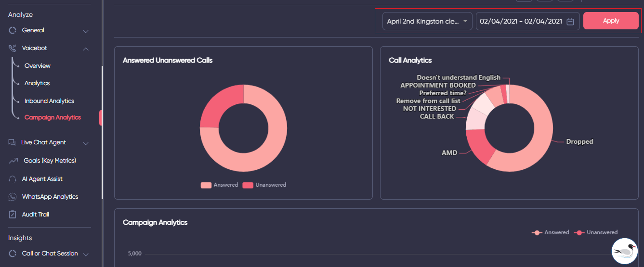Click the Answered Unanswered Calls heading
The width and height of the screenshot is (644, 267).
pyautogui.click(x=168, y=61)
